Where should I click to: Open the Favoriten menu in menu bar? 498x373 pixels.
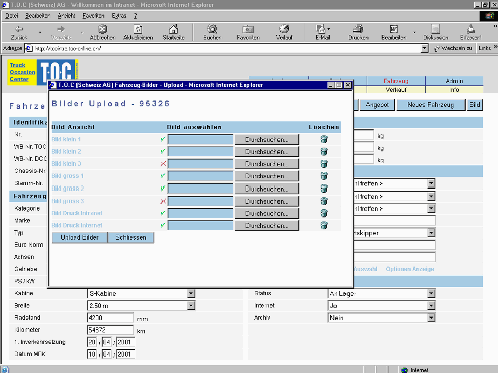pos(93,16)
